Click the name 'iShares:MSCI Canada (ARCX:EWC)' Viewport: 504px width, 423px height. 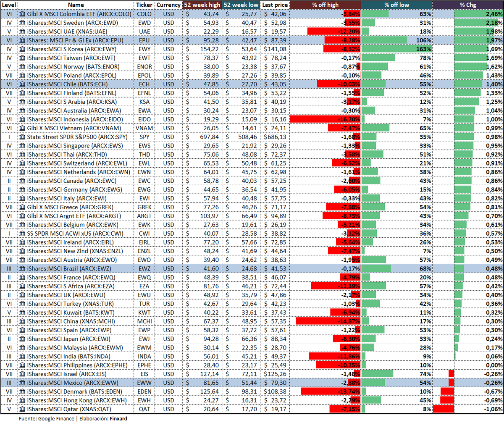coord(71,181)
